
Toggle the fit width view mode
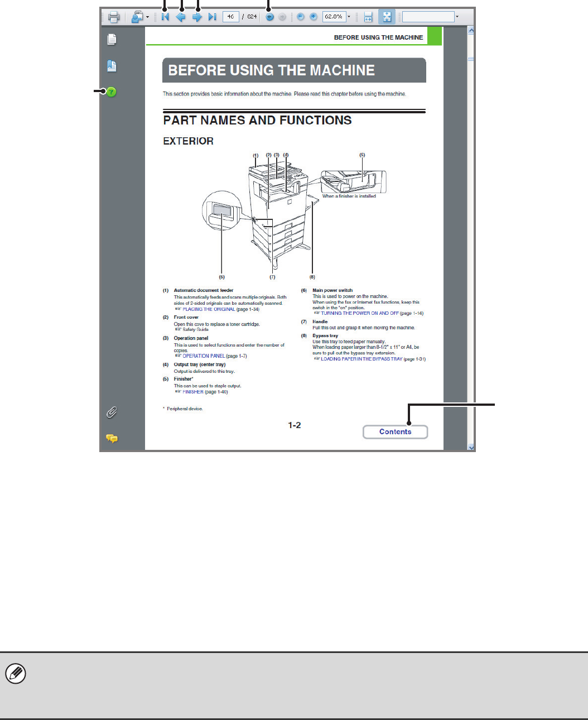point(368,17)
